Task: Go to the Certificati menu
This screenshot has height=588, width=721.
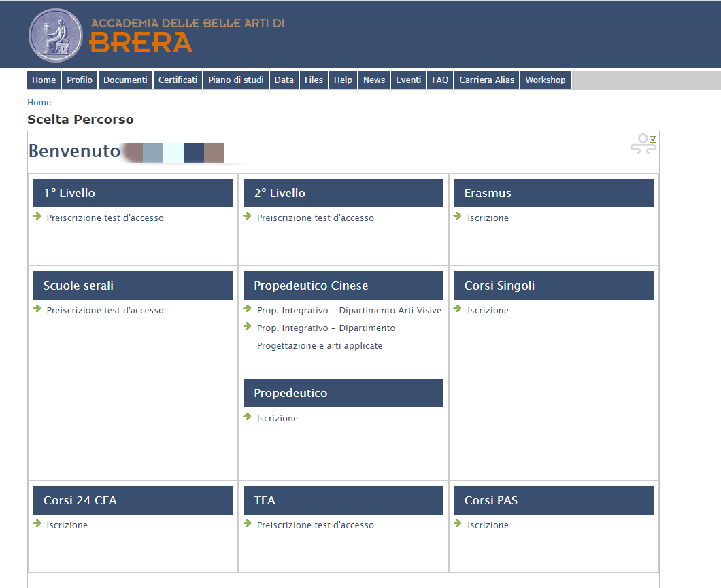Action: (x=178, y=80)
